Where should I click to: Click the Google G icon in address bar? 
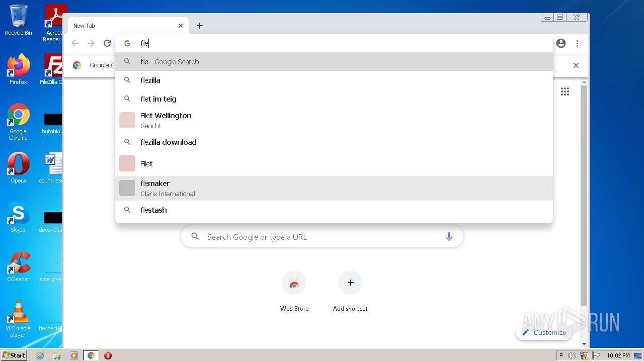(x=127, y=43)
